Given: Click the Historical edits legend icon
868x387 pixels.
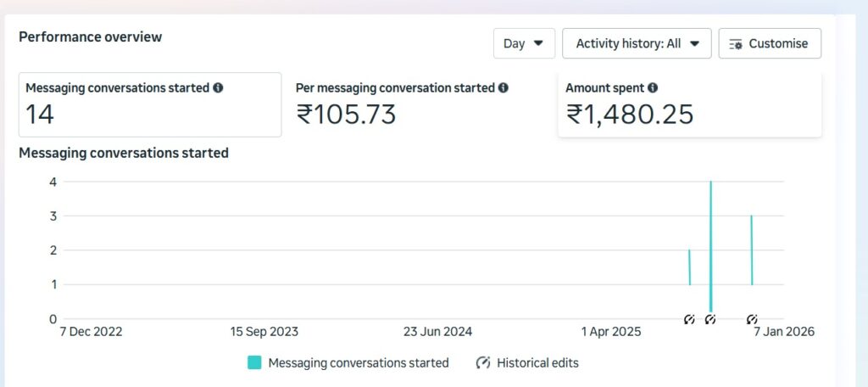Looking at the screenshot, I should pyautogui.click(x=483, y=362).
